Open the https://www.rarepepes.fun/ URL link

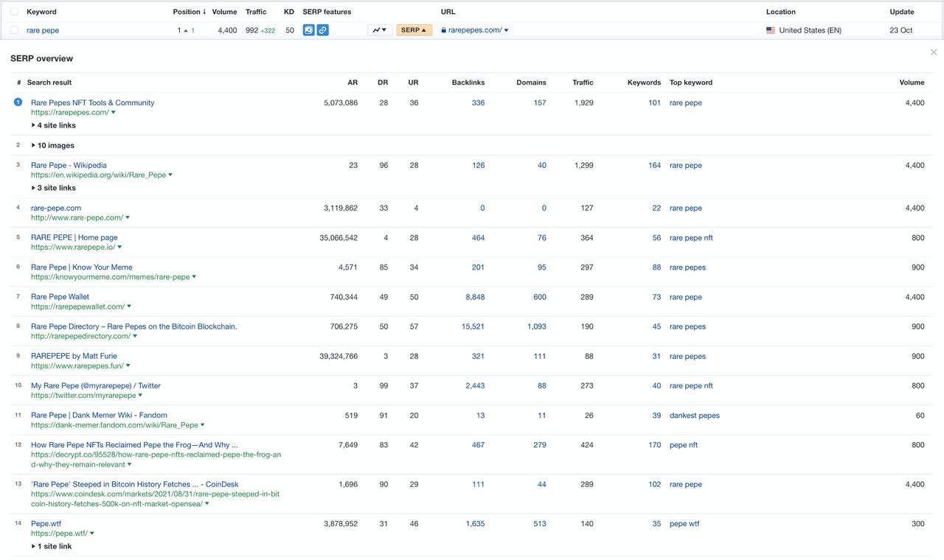[77, 366]
